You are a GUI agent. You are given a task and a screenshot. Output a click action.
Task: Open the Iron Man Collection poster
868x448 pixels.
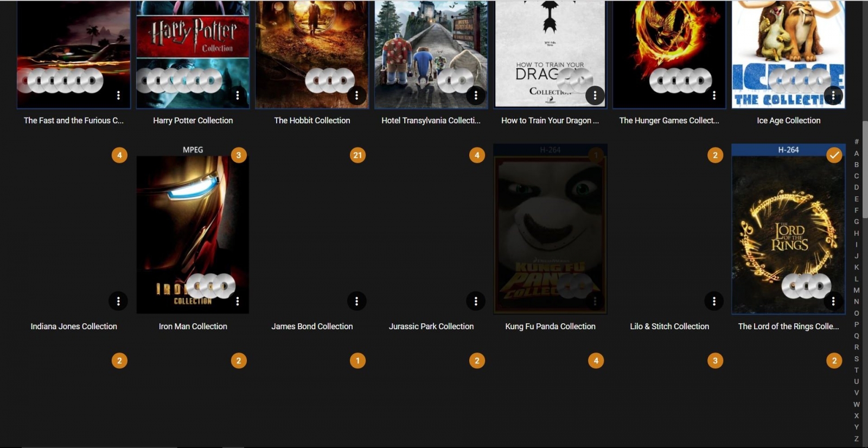point(193,228)
